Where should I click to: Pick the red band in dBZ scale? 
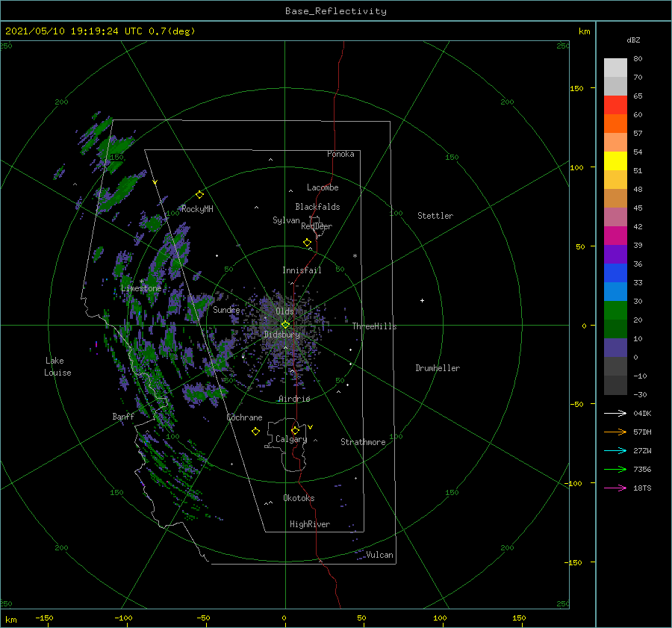point(615,105)
